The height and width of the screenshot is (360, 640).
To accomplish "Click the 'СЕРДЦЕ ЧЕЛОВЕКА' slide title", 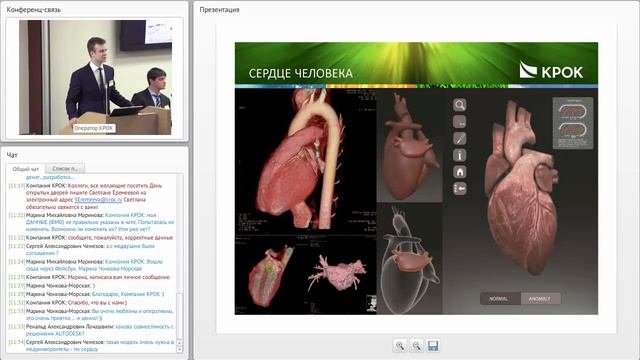I will tap(300, 73).
